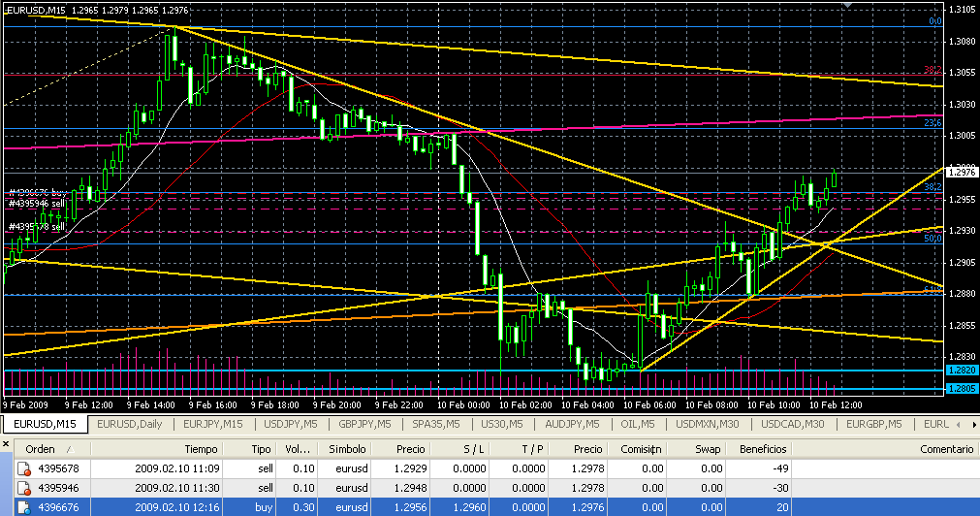
Task: Click the 10 Feb 12:00 time label
Action: (x=836, y=404)
